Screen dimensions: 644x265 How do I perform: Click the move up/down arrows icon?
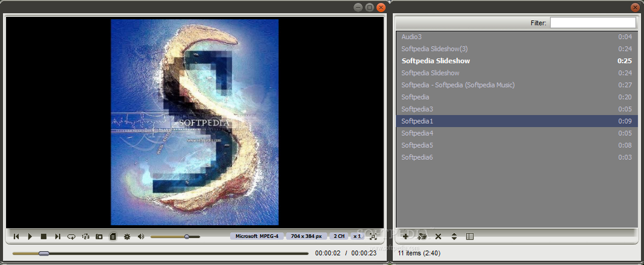[x=454, y=236]
